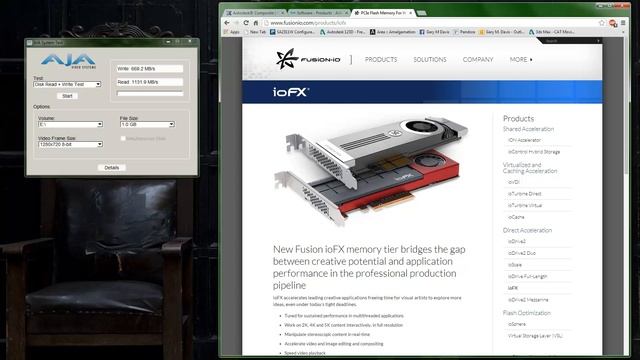Open the SAZ61W Configure bookmark

292,32
